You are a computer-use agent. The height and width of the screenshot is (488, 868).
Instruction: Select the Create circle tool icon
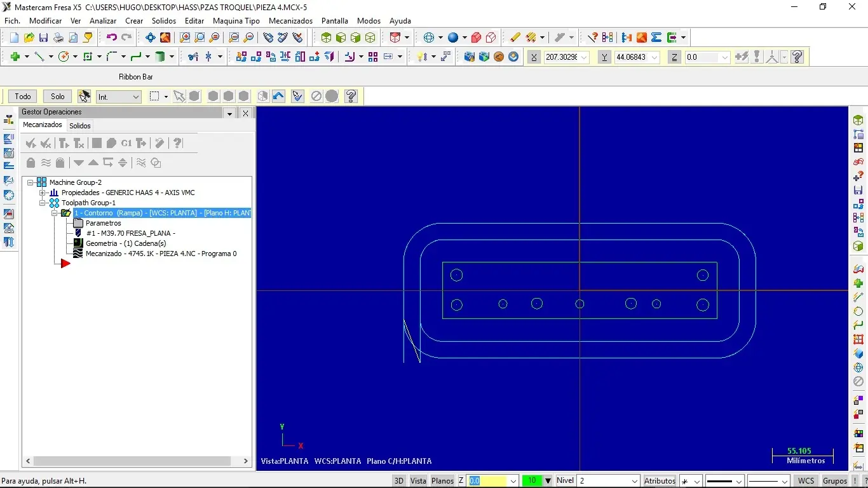coord(64,57)
